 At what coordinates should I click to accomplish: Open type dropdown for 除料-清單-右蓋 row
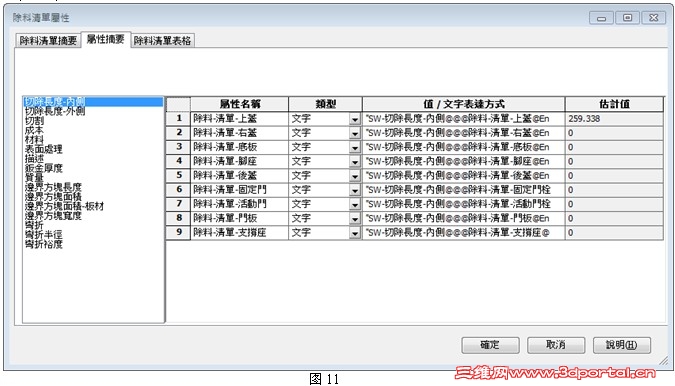[x=355, y=133]
